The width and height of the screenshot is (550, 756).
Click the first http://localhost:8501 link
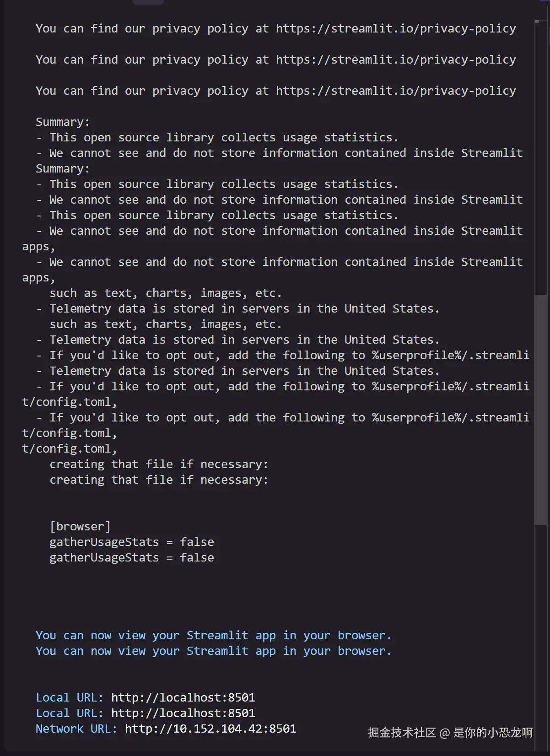[x=183, y=697]
